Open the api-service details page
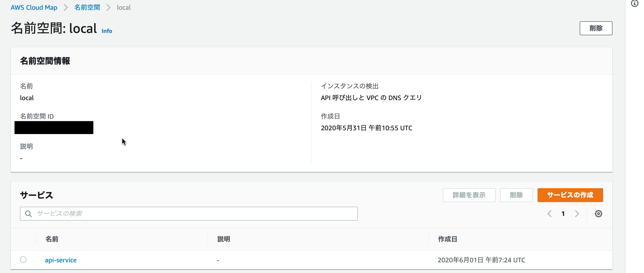The width and height of the screenshot is (644, 273). (61, 260)
